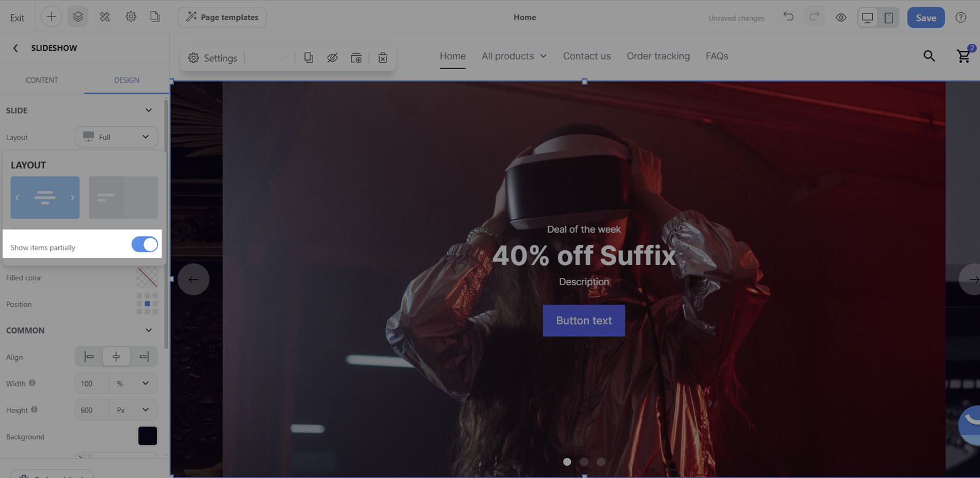Screen dimensions: 980x478
Task: Open the help question mark icon
Action: (961, 17)
